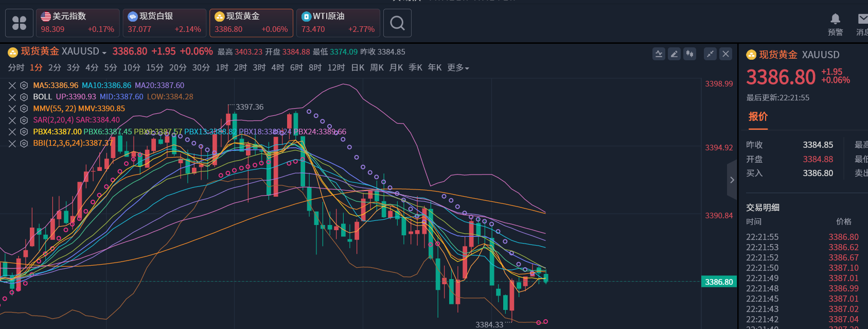Open settings for MMV indicator
868x329 pixels.
(x=24, y=109)
